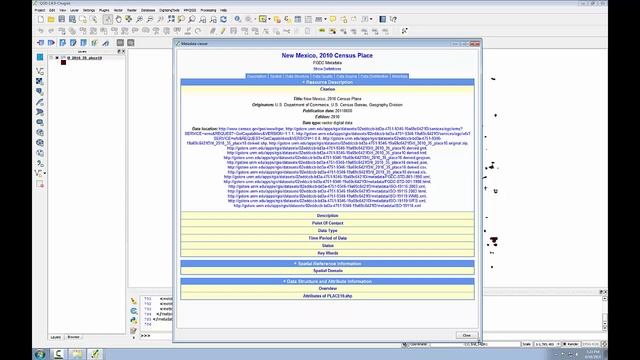Click the Status row in metadata

[327, 246]
